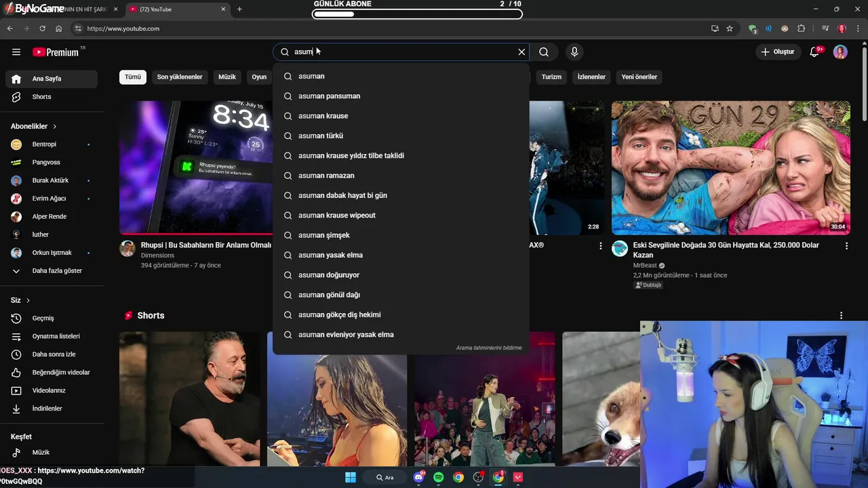Open the MrBeast channel name link
Image resolution: width=868 pixels, height=488 pixels.
tap(645, 266)
